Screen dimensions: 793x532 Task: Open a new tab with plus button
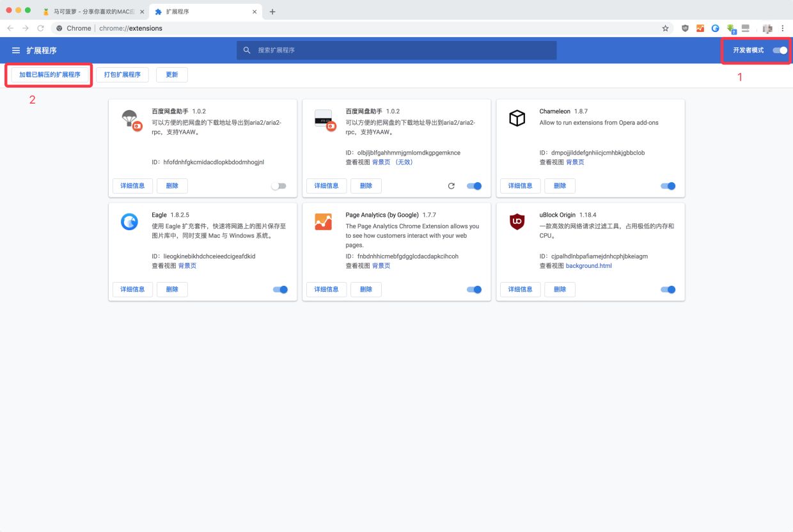[x=272, y=12]
